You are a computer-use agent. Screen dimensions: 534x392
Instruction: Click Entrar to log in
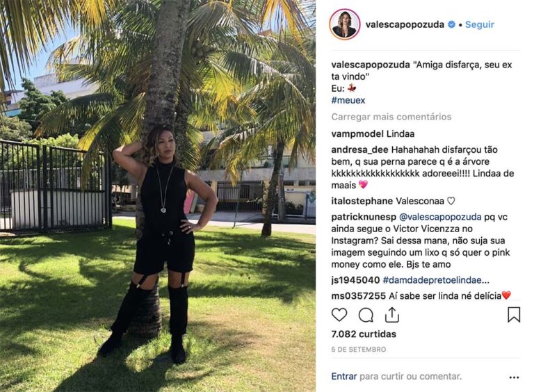point(344,376)
